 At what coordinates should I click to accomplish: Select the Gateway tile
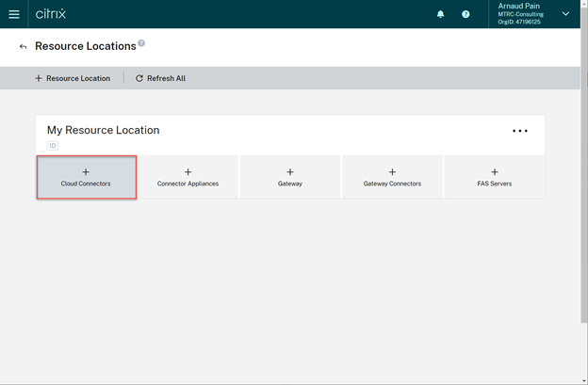point(290,178)
